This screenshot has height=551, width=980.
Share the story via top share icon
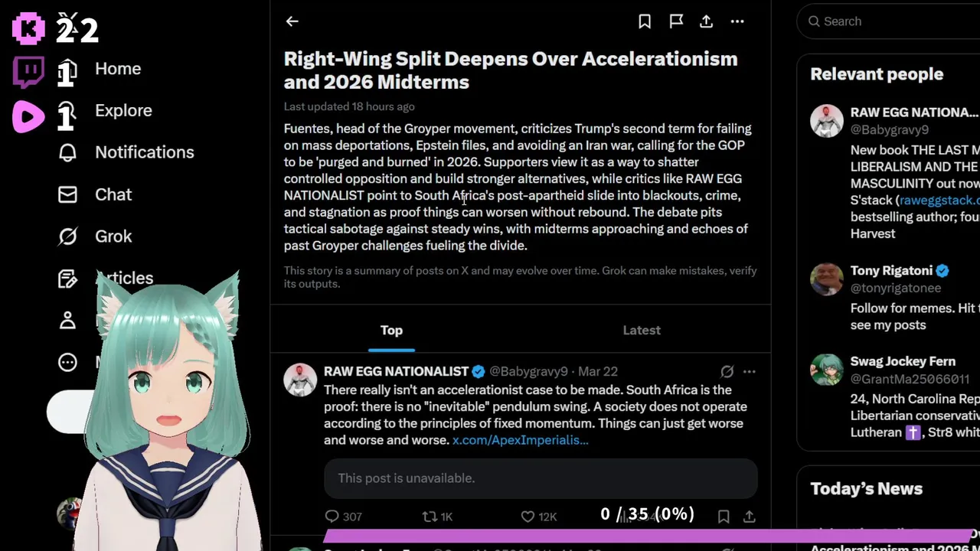pyautogui.click(x=707, y=21)
